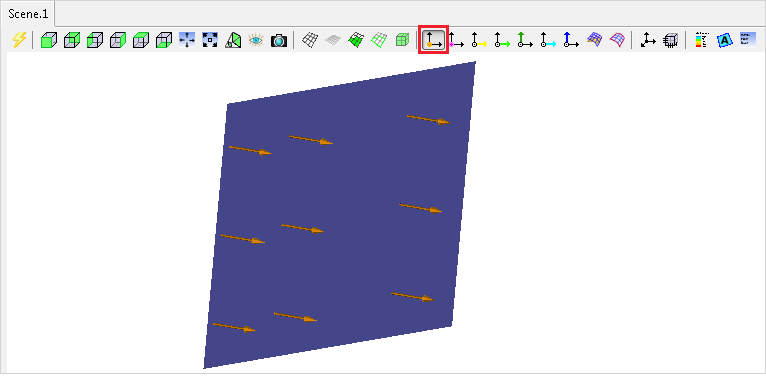Toggle the perspective projection icon
Screen dimensions: 766x380
coord(233,40)
